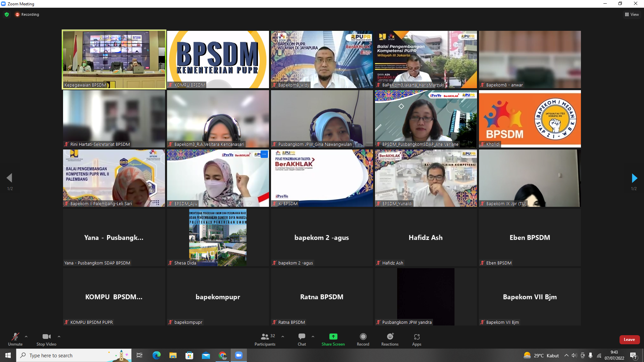Viewport: 644px width, 362px height.
Task: Open the View layout menu
Action: [632, 14]
